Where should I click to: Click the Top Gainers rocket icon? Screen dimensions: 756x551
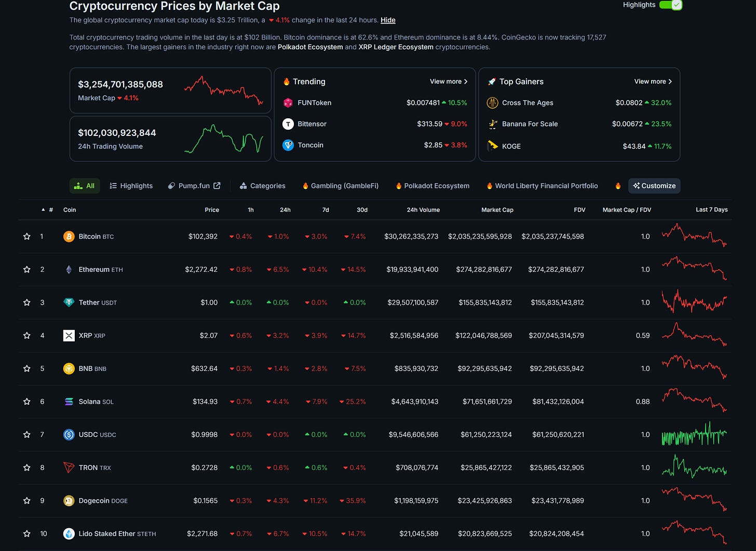click(492, 81)
